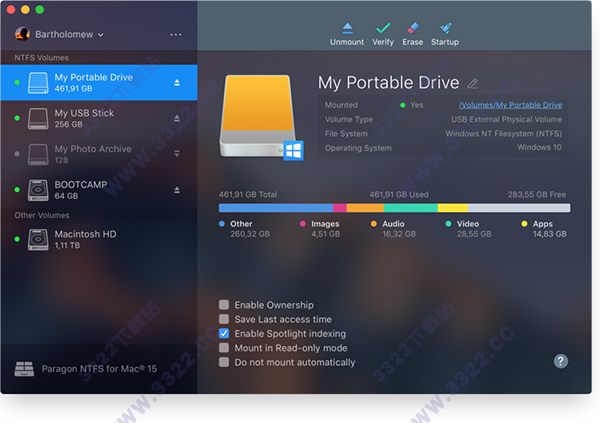This screenshot has height=423, width=600.
Task: Open help with question mark button
Action: 561,361
